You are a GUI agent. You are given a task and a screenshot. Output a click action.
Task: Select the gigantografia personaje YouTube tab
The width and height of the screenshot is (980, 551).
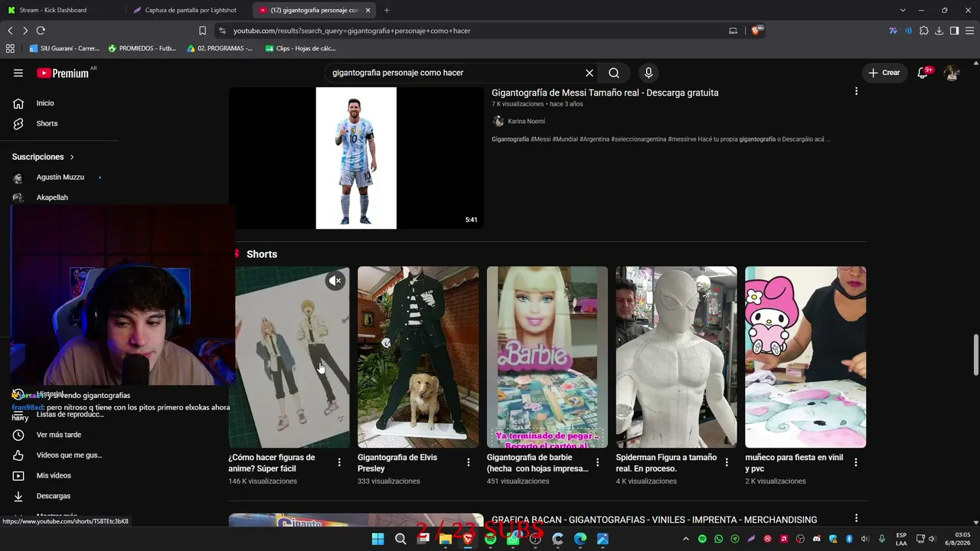point(314,10)
